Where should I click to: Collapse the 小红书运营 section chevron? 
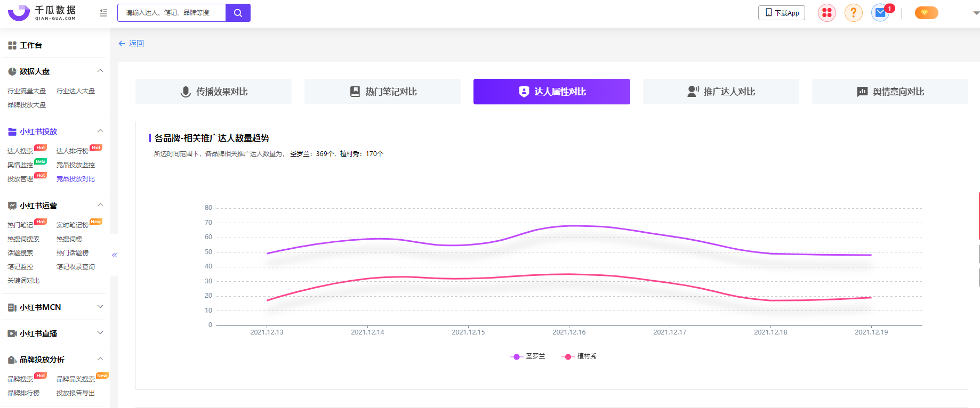coord(100,206)
